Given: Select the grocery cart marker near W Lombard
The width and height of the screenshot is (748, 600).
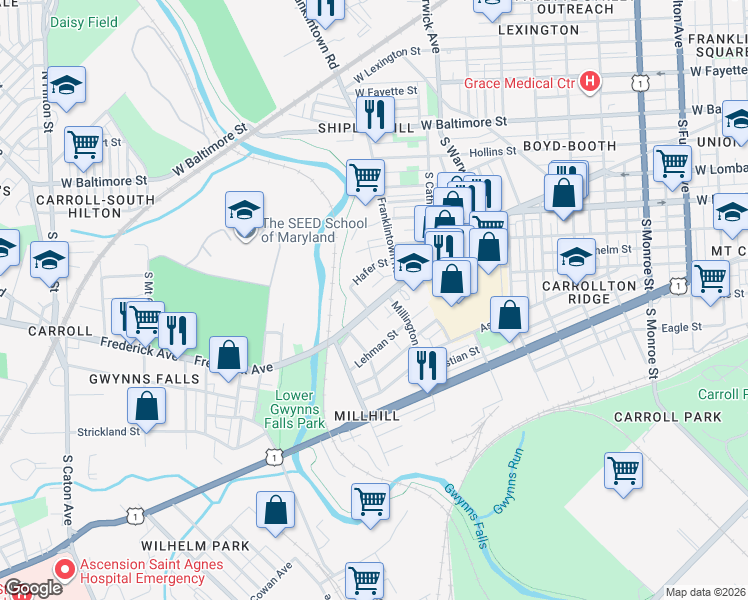Looking at the screenshot, I should click(x=672, y=167).
